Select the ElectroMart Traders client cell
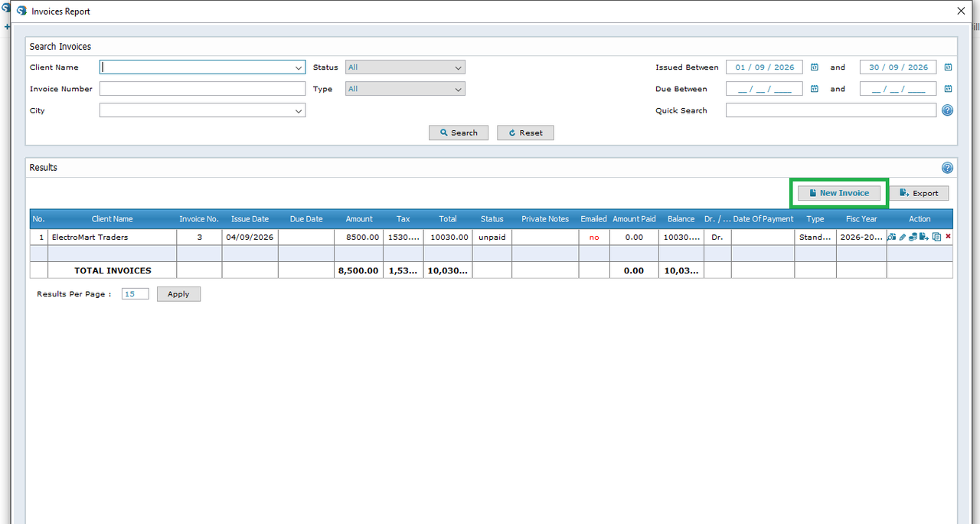 [113, 237]
